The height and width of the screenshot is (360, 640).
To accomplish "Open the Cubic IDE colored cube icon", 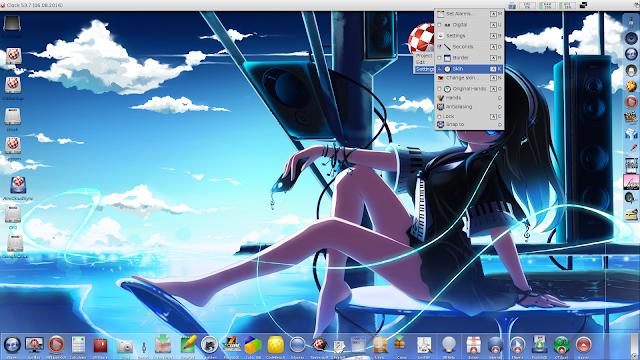I will [x=253, y=345].
